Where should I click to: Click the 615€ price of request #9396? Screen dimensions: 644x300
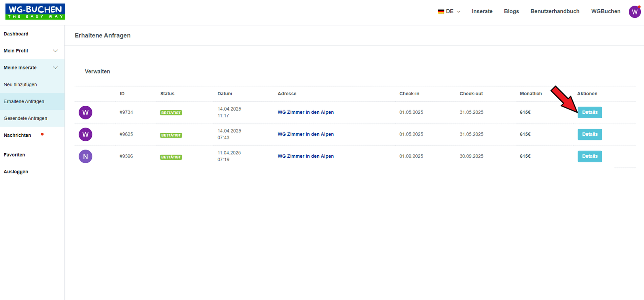(525, 156)
